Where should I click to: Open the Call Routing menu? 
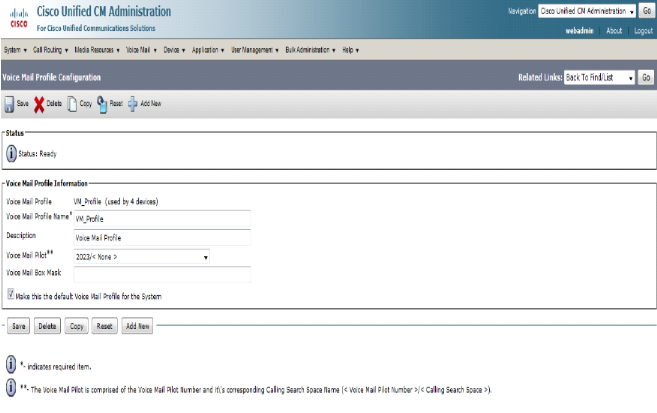50,50
